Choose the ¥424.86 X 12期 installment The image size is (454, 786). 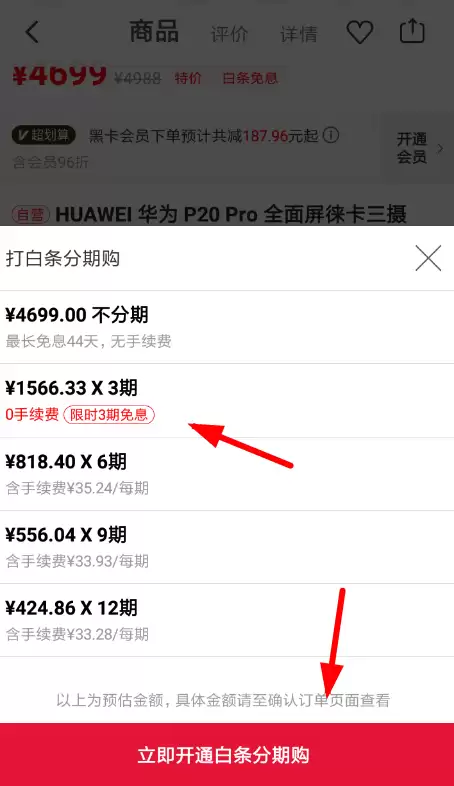pos(227,620)
